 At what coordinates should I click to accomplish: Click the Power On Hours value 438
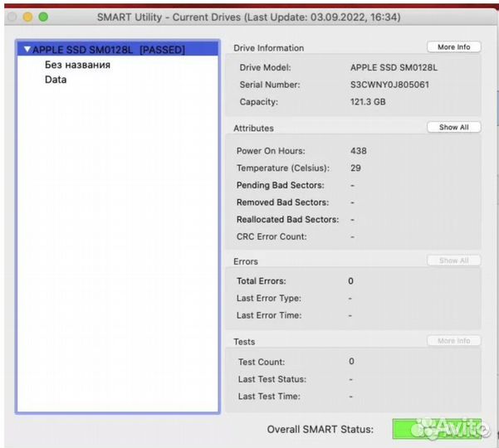358,151
